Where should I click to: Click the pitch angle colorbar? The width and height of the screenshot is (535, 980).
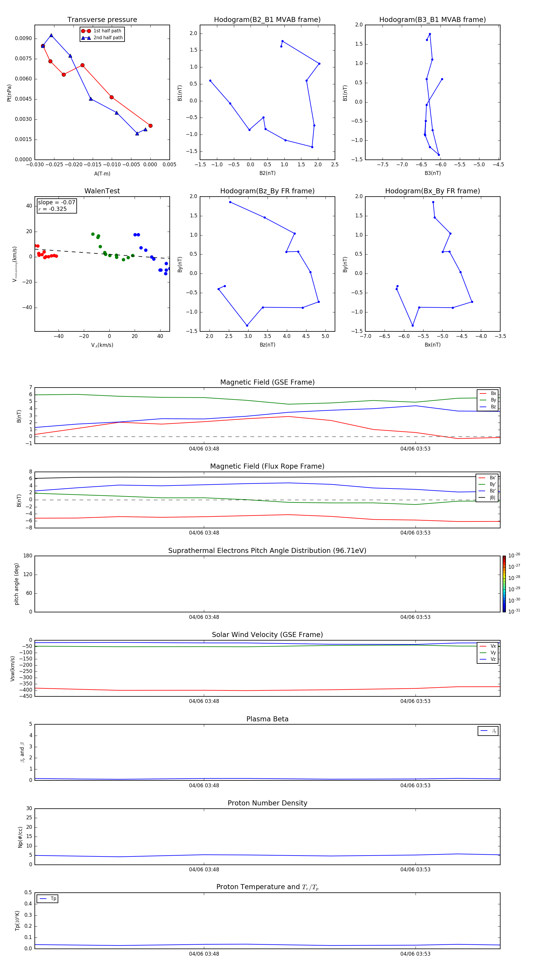[504, 584]
